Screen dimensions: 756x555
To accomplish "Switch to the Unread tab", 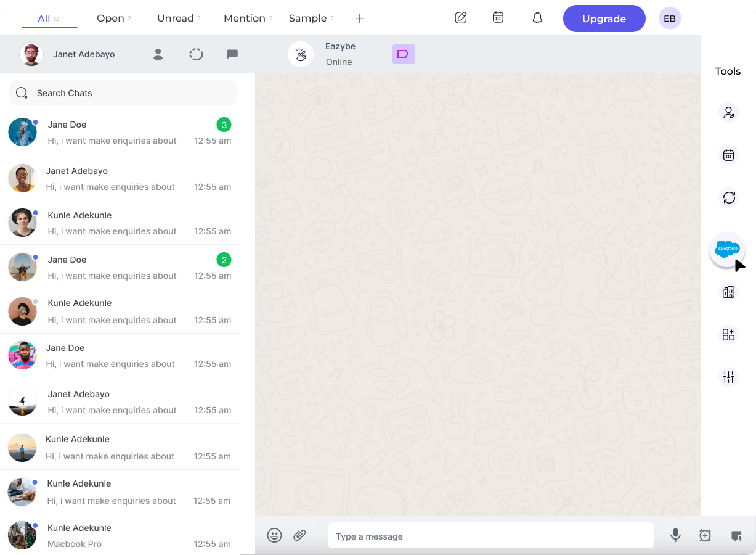I will [x=174, y=18].
